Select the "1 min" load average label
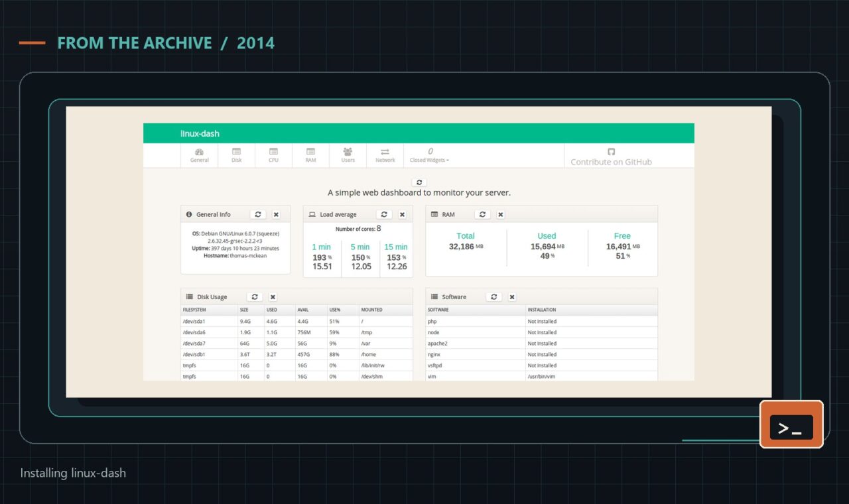 (x=322, y=247)
